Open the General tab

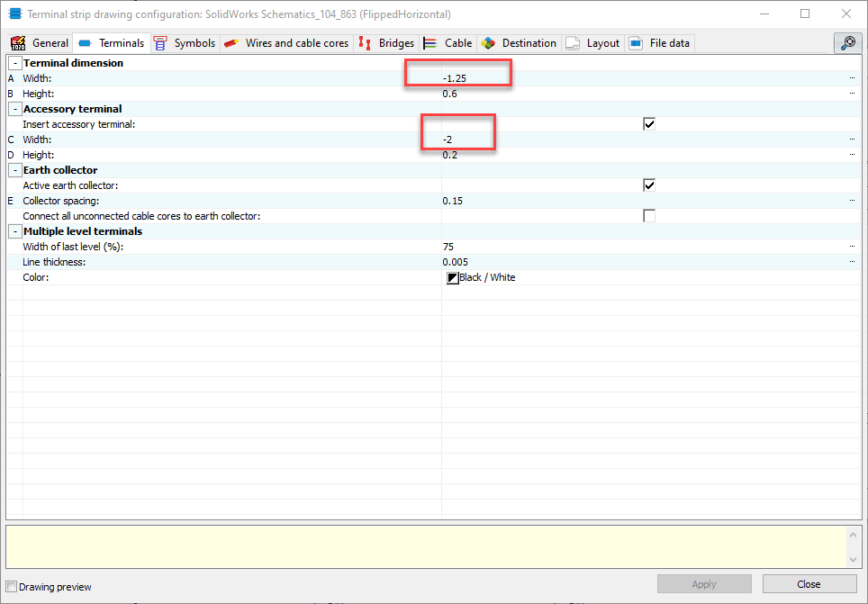40,43
